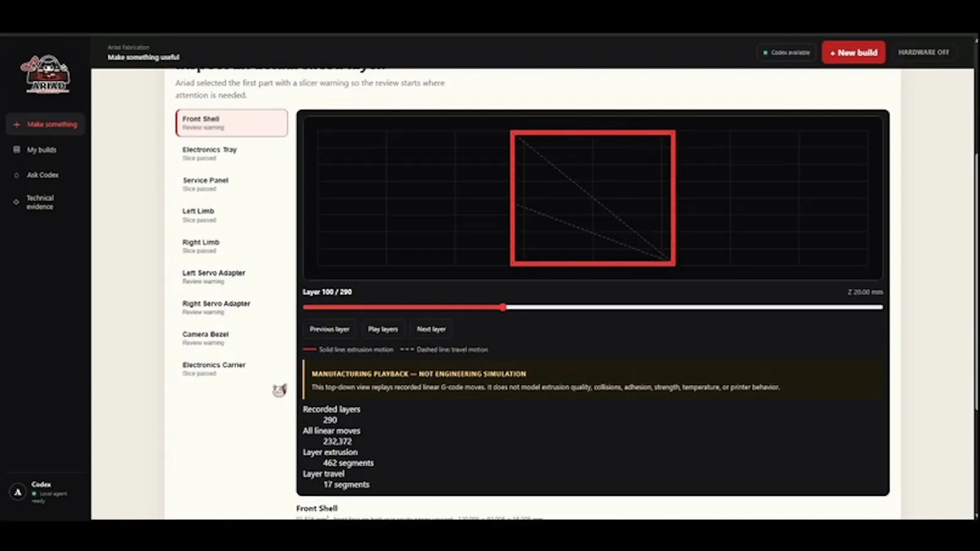Go to the Previous layer

(330, 329)
